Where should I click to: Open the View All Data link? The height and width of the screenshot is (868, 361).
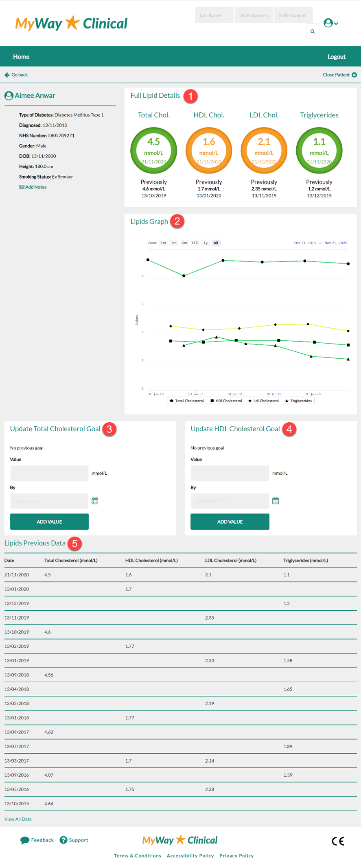click(x=18, y=819)
